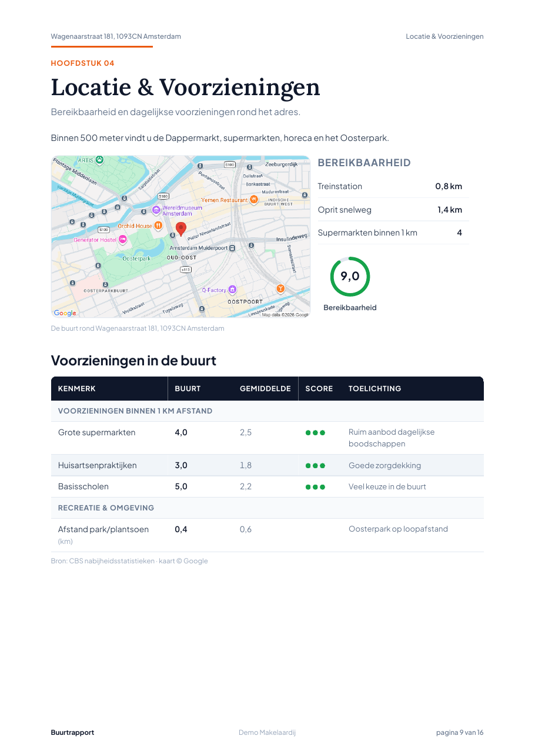
Task: Click the Amsterdam Muiderpoort train station icon
Action: click(x=232, y=248)
